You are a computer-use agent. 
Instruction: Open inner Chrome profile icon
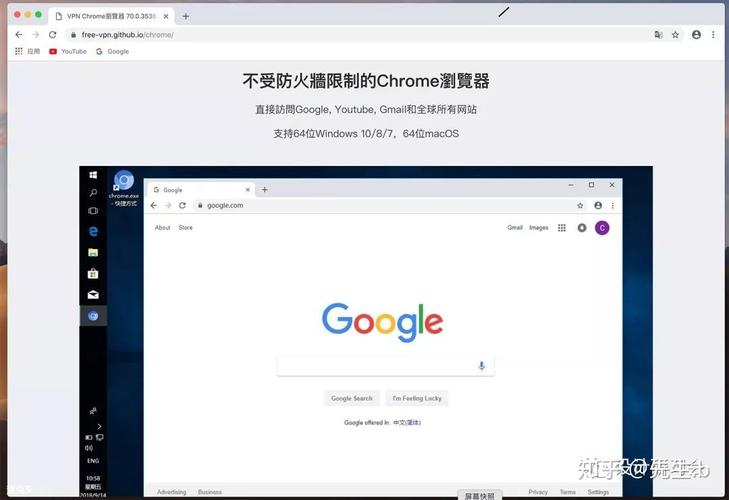(598, 205)
